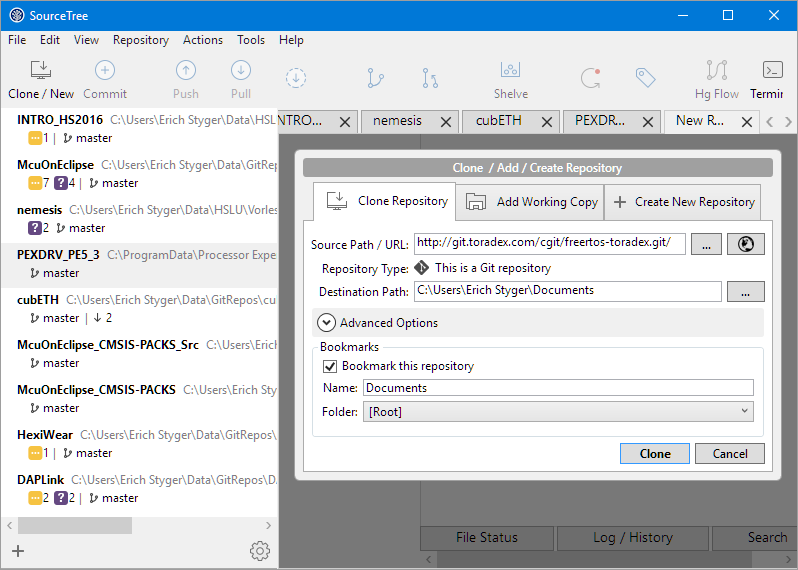Click the Pull toolbar icon
This screenshot has height=570, width=798.
pyautogui.click(x=241, y=79)
